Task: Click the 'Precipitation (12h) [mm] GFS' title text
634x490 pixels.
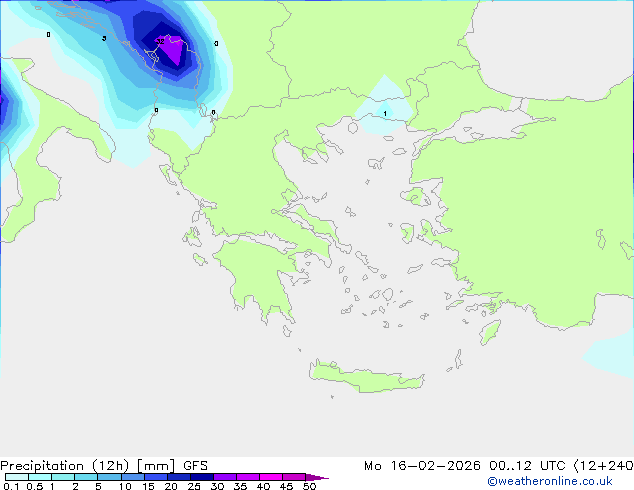Action: (104, 466)
